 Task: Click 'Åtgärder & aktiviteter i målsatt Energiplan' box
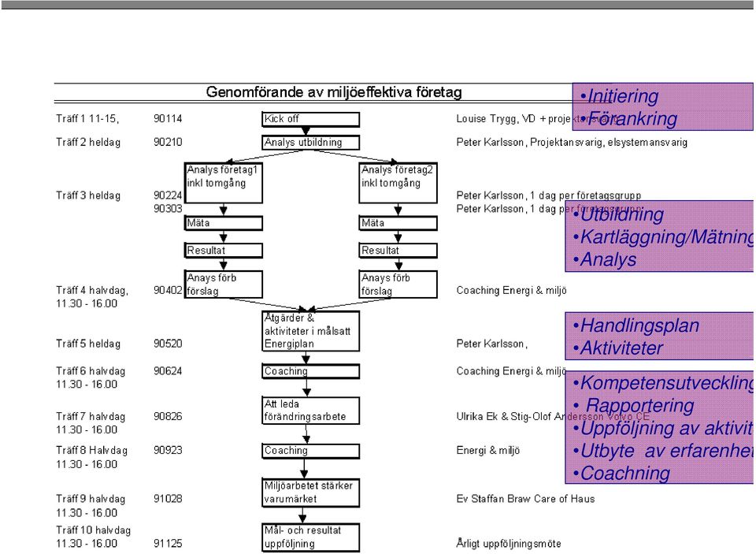(x=310, y=331)
